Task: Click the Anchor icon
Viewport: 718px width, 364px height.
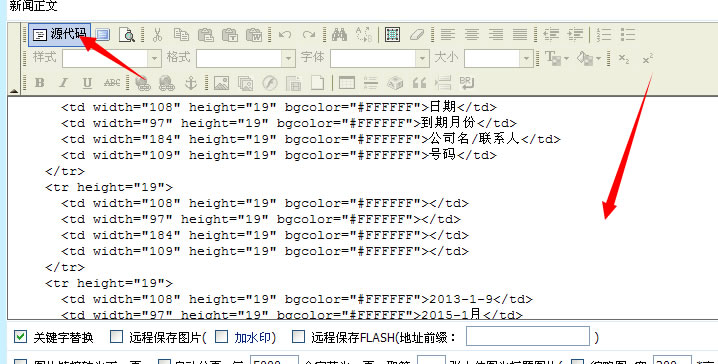Action: point(191,83)
